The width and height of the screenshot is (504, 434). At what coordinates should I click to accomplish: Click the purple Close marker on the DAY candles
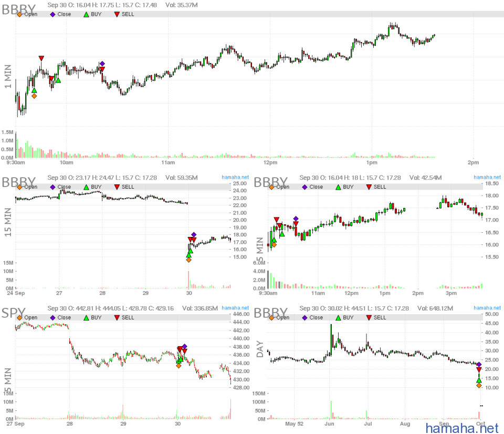pyautogui.click(x=479, y=365)
